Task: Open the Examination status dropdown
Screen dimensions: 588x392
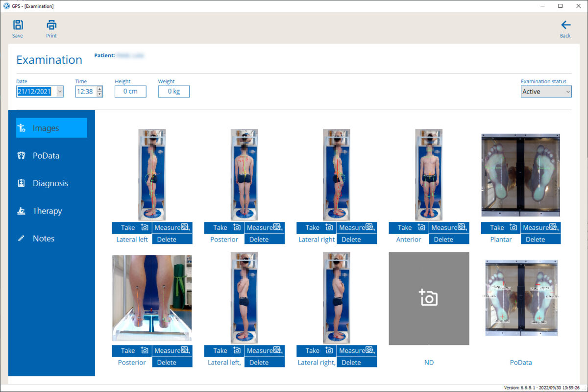Action: (x=546, y=92)
